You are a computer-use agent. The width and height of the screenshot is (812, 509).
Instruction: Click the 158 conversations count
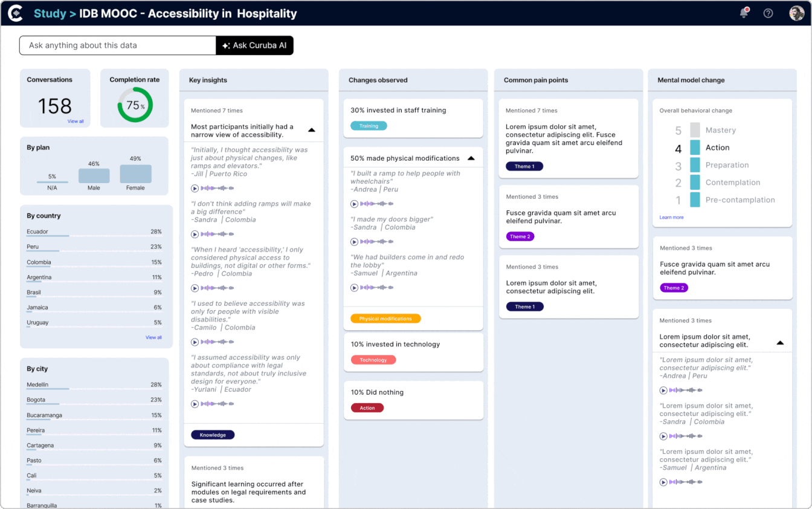[55, 106]
